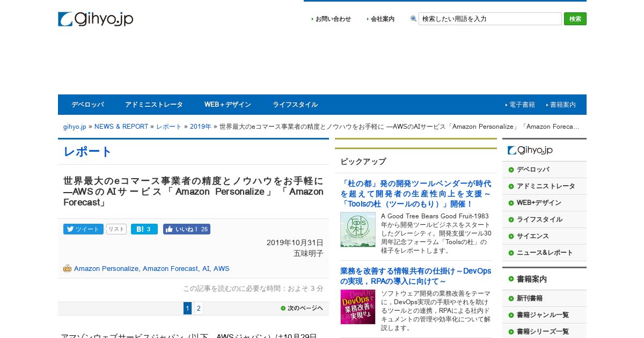Open the AI tag link

[x=206, y=268]
